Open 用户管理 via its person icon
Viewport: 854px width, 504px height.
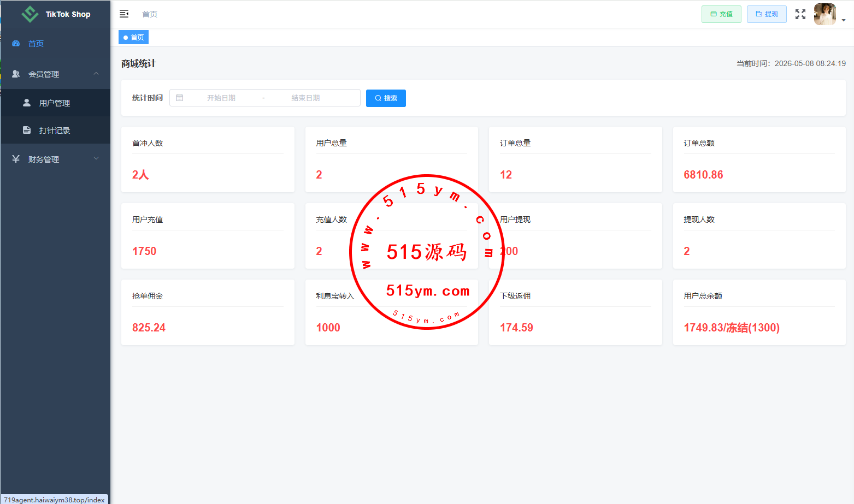27,103
